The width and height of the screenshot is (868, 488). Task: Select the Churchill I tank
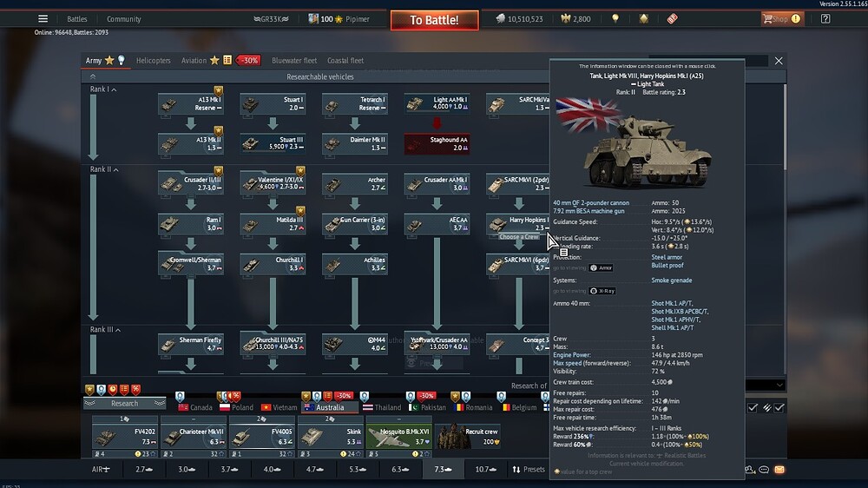pyautogui.click(x=273, y=264)
